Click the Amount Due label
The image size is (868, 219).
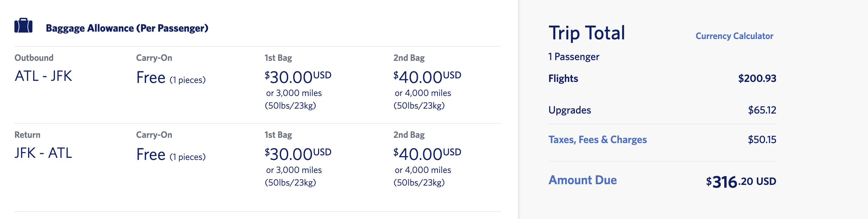pyautogui.click(x=582, y=180)
